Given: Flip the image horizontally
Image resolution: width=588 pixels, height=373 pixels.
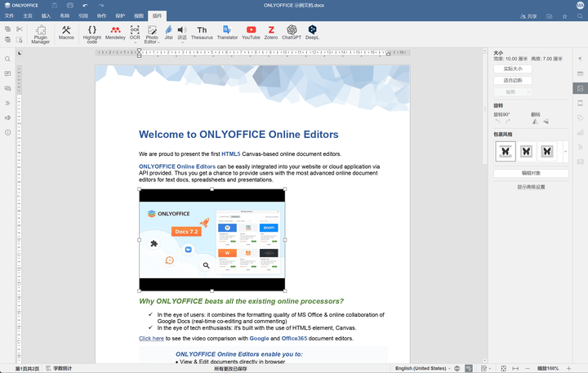Looking at the screenshot, I should click(535, 122).
